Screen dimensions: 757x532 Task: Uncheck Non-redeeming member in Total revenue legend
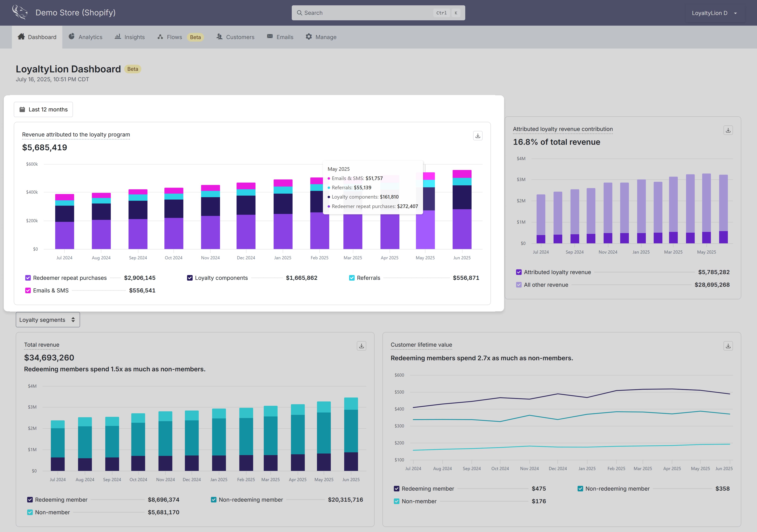point(214,500)
